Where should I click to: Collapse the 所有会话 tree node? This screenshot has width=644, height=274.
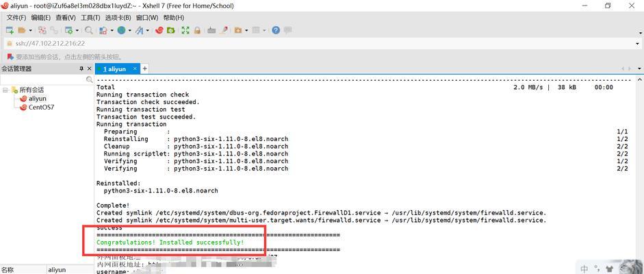(x=5, y=90)
